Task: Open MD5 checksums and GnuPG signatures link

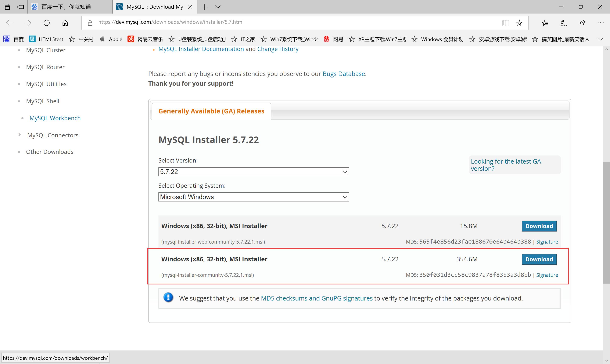Action: coord(317,298)
